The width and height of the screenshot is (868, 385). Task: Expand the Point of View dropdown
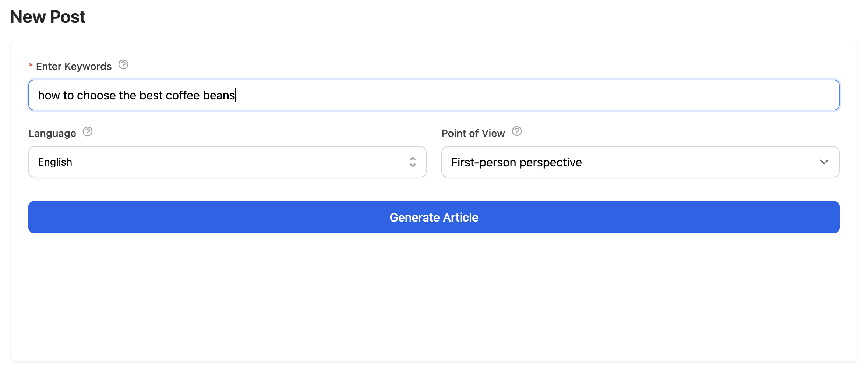click(x=640, y=162)
